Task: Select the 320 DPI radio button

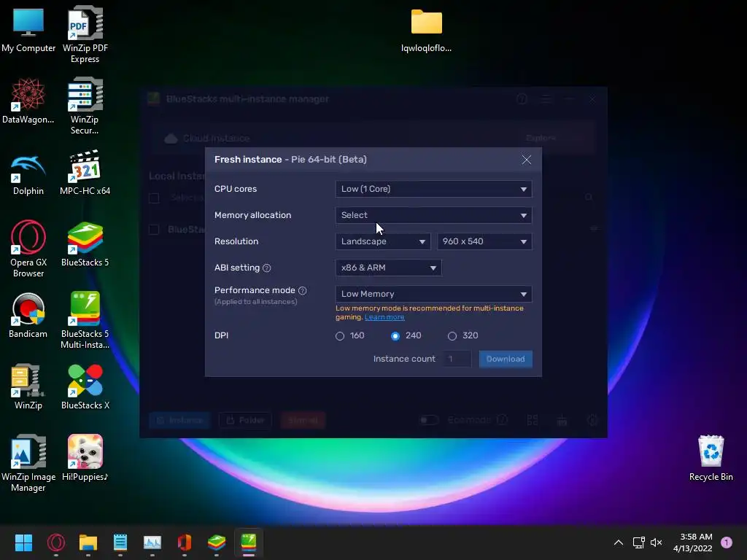Action: click(452, 335)
